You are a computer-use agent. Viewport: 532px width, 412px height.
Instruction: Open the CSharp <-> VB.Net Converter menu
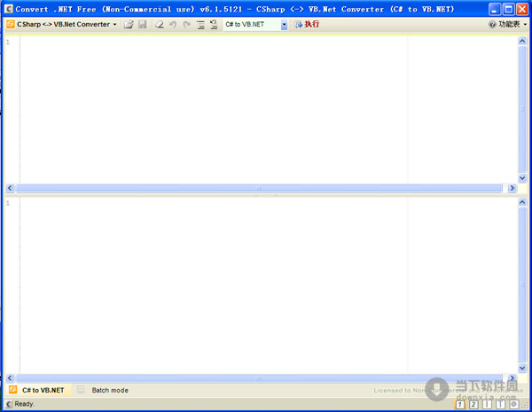[66, 25]
